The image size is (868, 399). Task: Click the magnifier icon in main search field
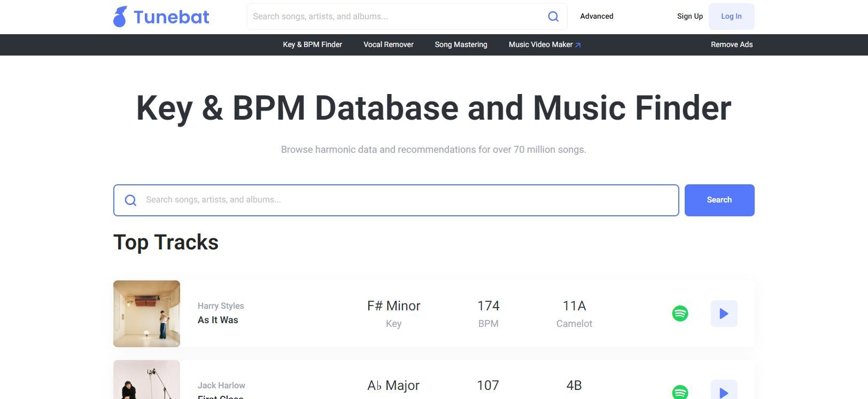pyautogui.click(x=130, y=200)
